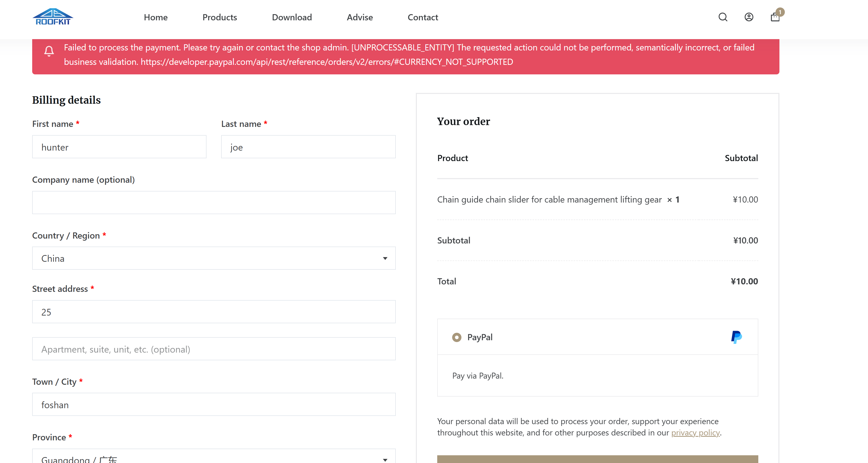868x463 pixels.
Task: Open the user account icon
Action: (749, 17)
